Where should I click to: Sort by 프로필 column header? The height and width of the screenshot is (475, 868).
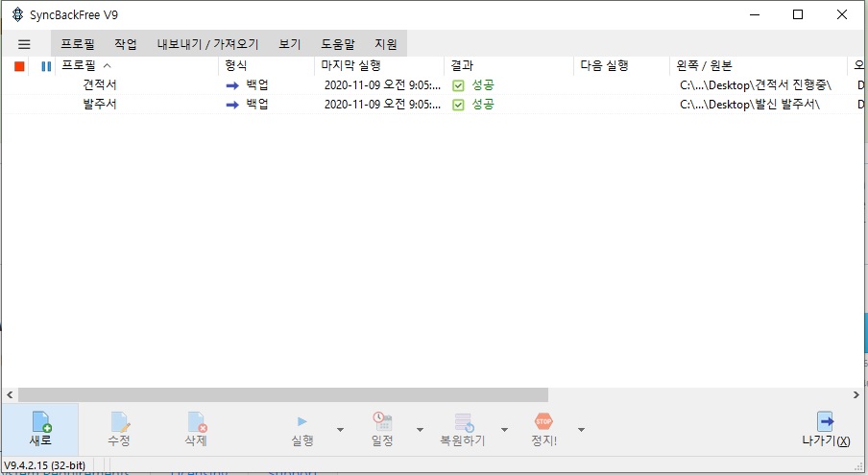click(136, 66)
